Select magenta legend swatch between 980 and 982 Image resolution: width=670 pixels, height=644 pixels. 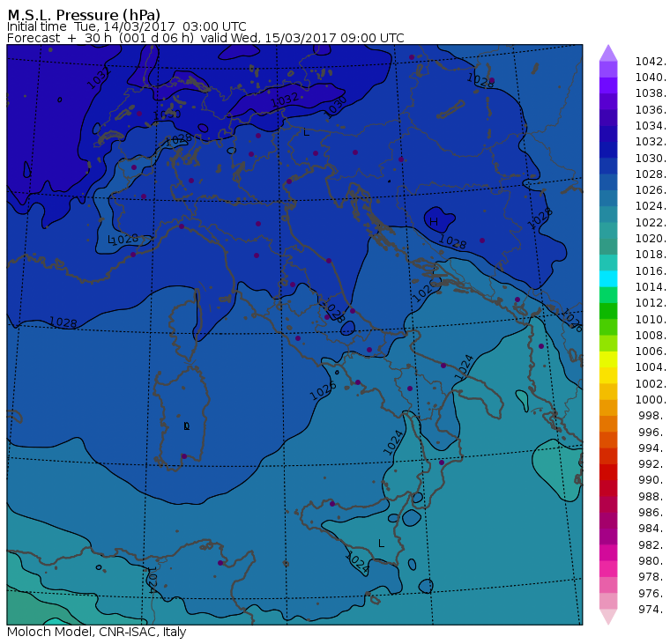click(x=608, y=552)
